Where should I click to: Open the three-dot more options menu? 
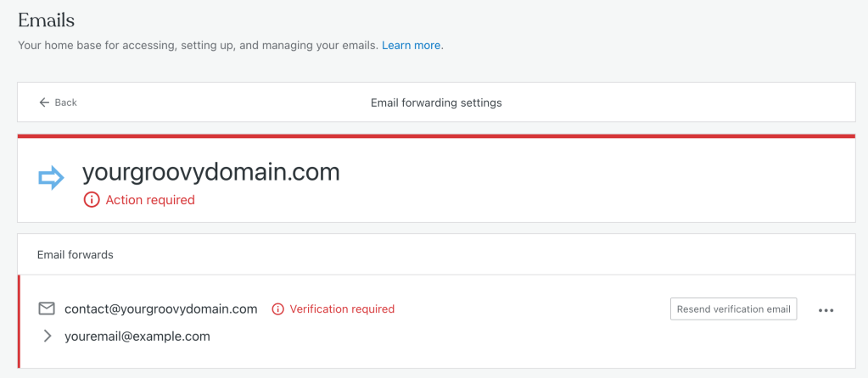[826, 310]
